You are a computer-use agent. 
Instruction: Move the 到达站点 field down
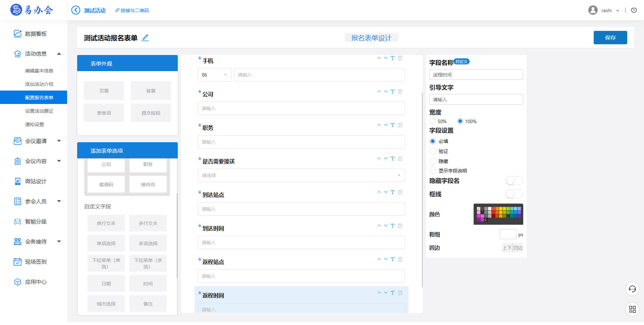[x=386, y=192]
